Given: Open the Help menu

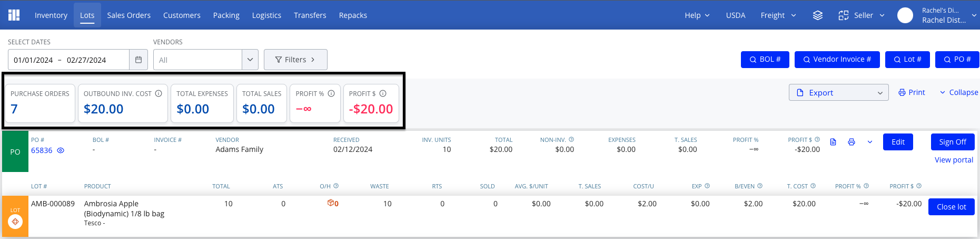Looking at the screenshot, I should (697, 15).
